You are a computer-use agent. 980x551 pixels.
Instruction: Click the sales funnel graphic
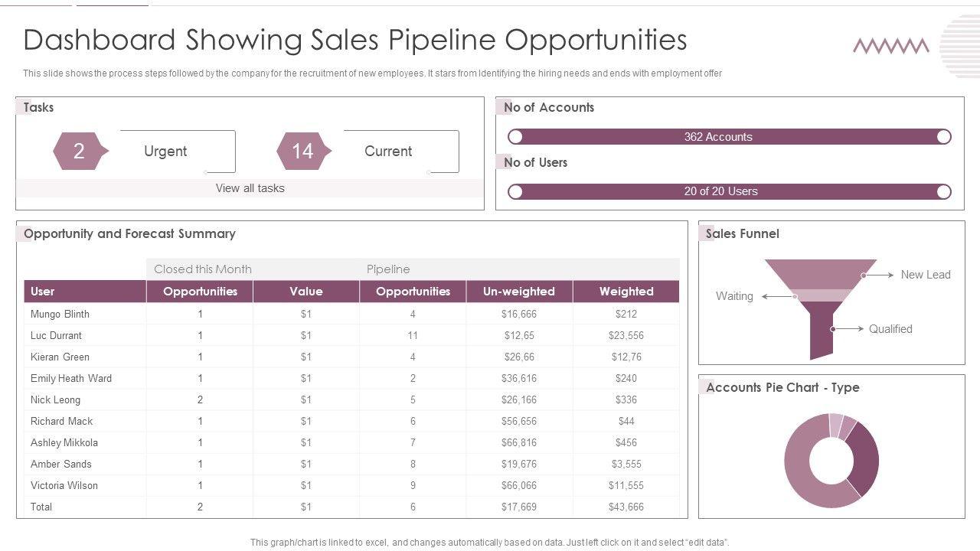pos(821,306)
